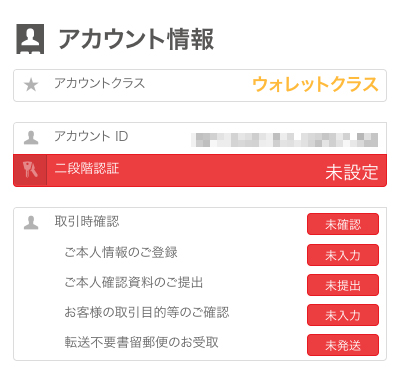Click the 未提出 button
The height and width of the screenshot is (374, 400).
tap(343, 285)
